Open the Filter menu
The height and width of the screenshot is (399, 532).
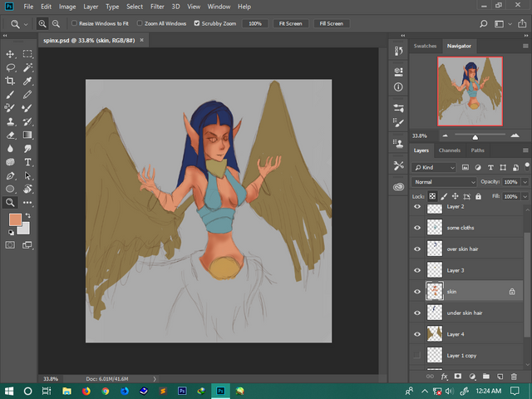coord(157,7)
